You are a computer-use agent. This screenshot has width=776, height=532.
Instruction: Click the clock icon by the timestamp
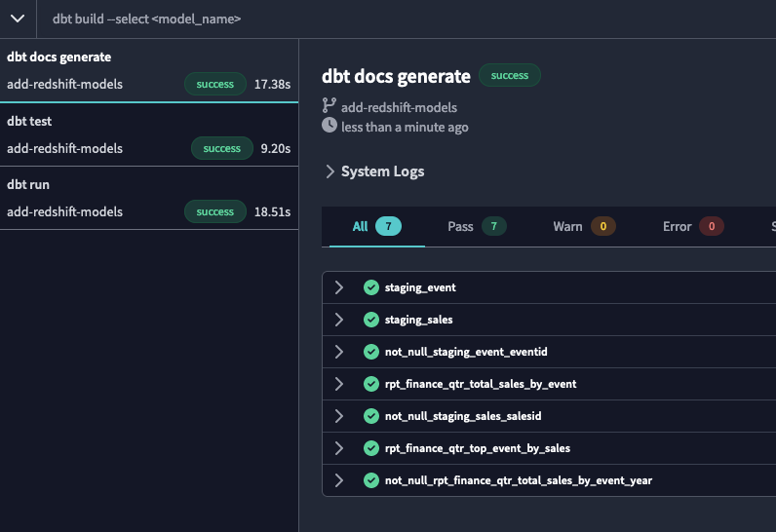pos(330,125)
